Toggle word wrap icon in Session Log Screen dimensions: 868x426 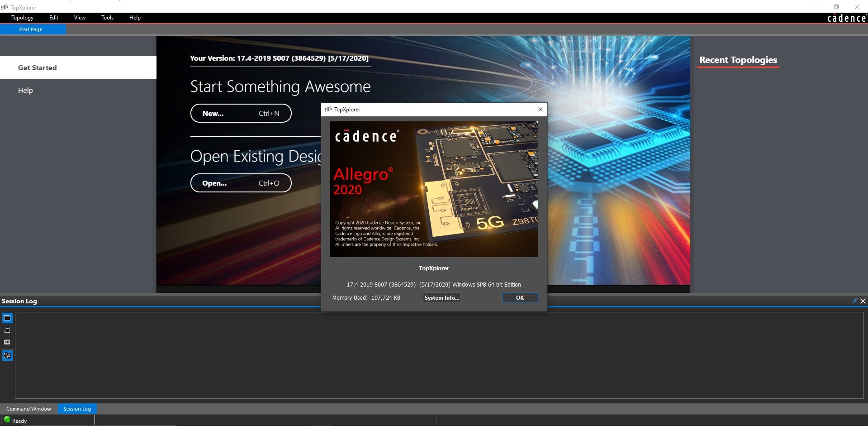(x=7, y=355)
